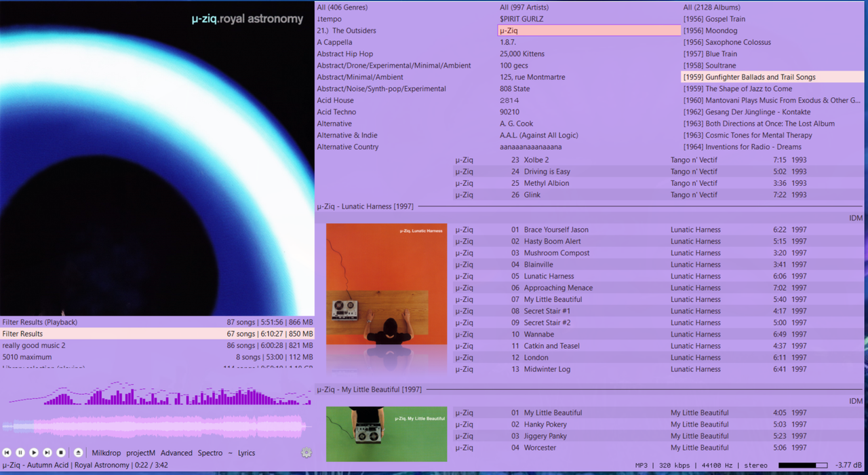Viewport: 868px width, 475px height.
Task: Select All (997 Artists) filter
Action: pos(589,7)
